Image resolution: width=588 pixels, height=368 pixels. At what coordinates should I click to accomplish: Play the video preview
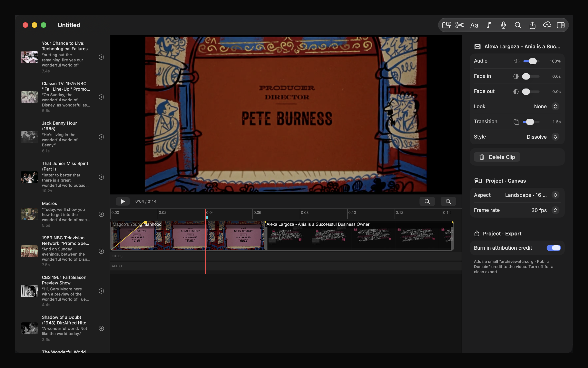[123, 201]
